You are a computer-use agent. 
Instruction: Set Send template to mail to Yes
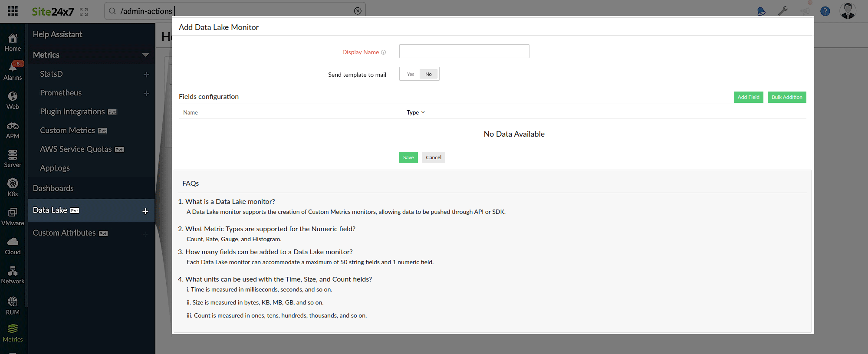click(410, 74)
